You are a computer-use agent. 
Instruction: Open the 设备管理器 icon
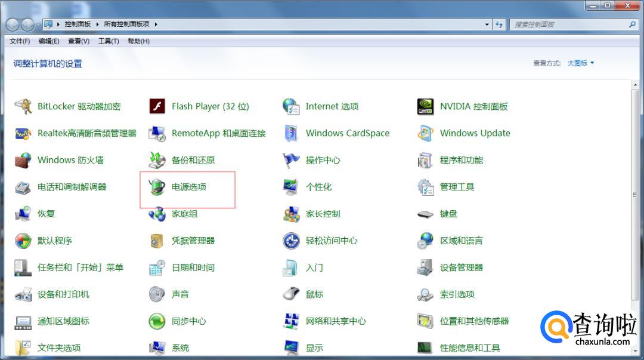click(x=425, y=267)
